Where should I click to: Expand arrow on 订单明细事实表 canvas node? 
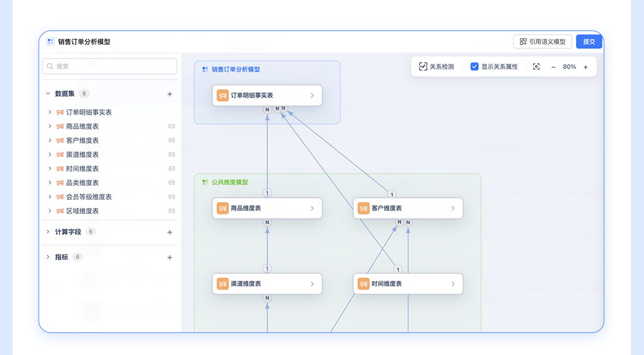click(312, 95)
